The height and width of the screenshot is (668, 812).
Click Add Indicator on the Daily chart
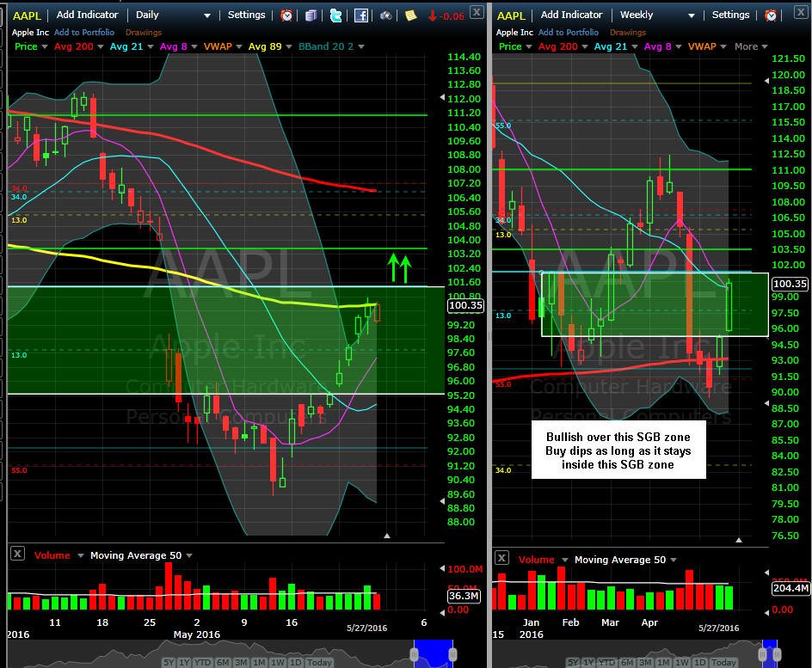[x=87, y=15]
